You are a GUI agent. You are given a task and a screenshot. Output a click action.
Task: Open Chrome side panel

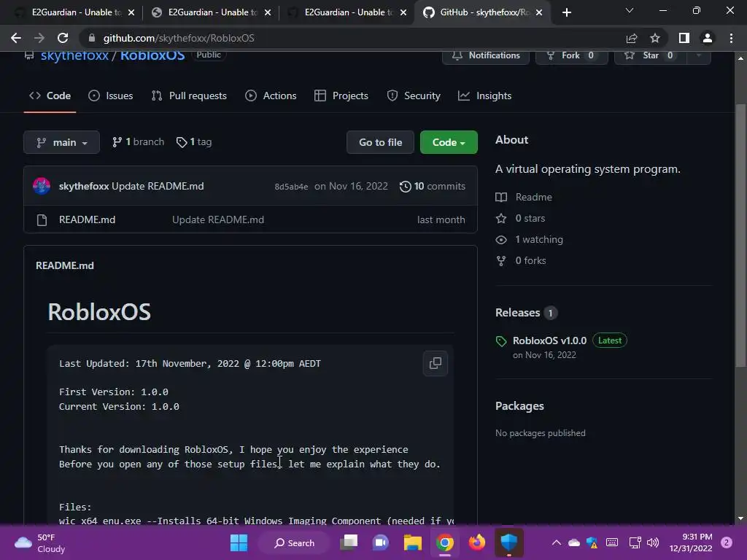pos(684,38)
